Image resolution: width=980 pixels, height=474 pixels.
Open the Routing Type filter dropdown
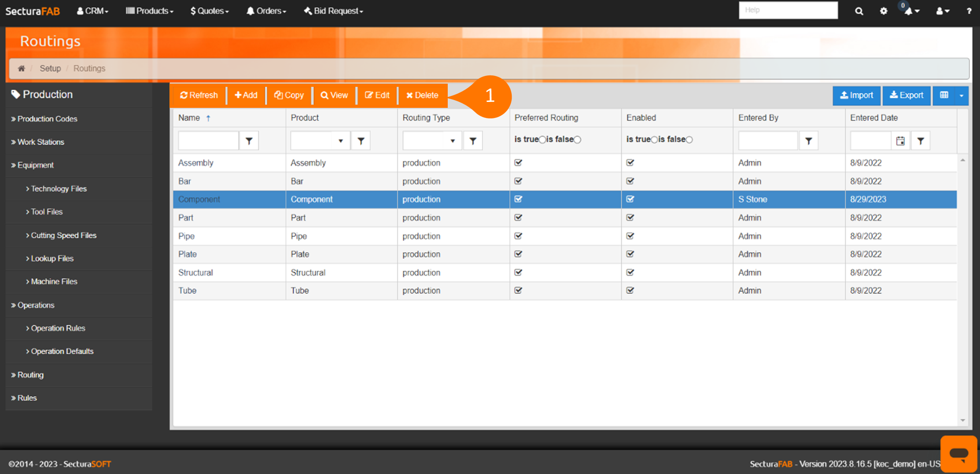pos(452,141)
